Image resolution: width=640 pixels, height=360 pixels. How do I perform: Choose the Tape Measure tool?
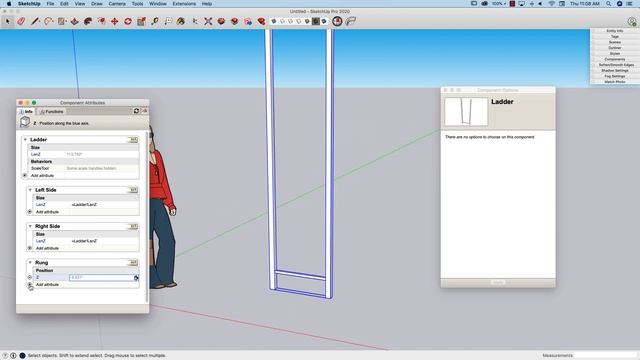coord(155,21)
